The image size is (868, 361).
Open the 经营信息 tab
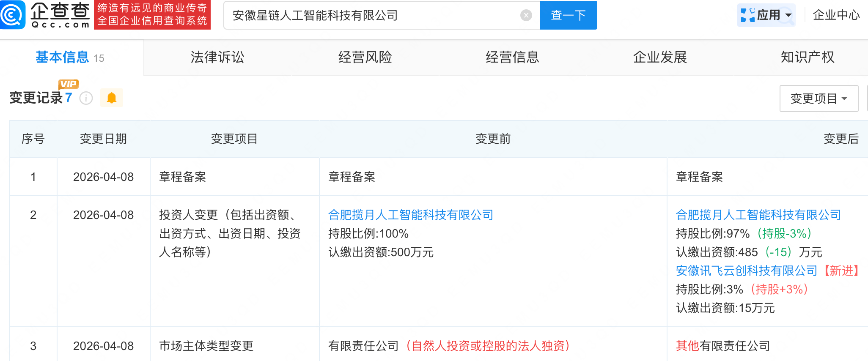(512, 57)
